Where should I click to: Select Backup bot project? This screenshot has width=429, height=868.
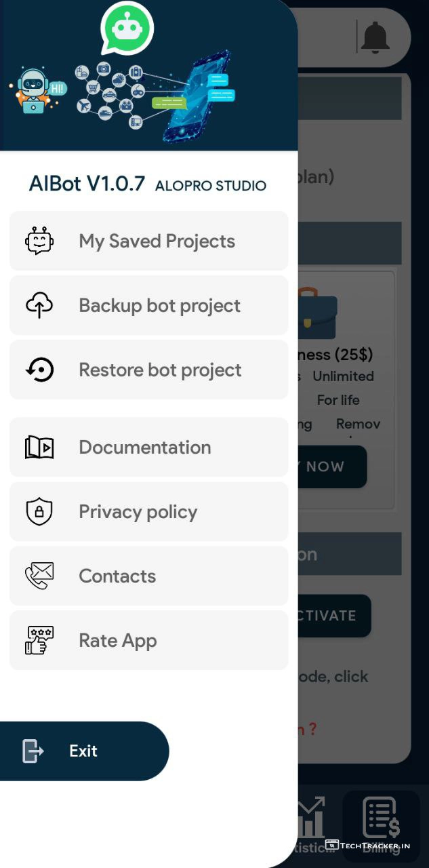point(159,306)
